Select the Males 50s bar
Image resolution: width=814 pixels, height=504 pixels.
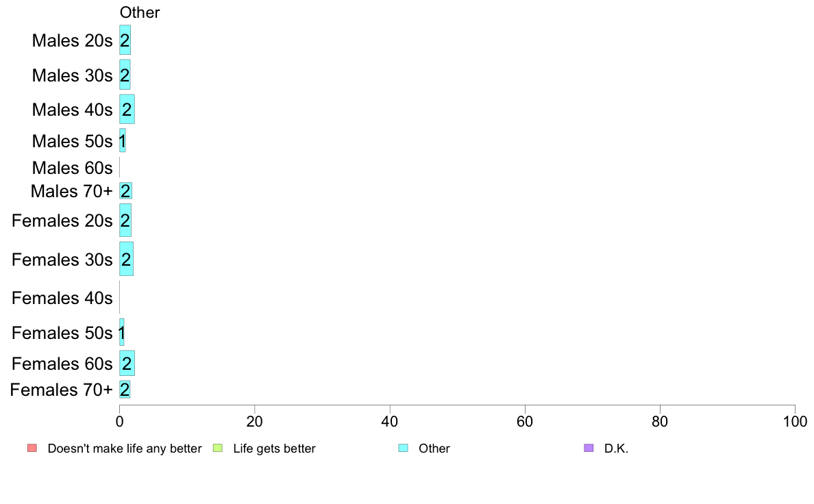click(123, 140)
